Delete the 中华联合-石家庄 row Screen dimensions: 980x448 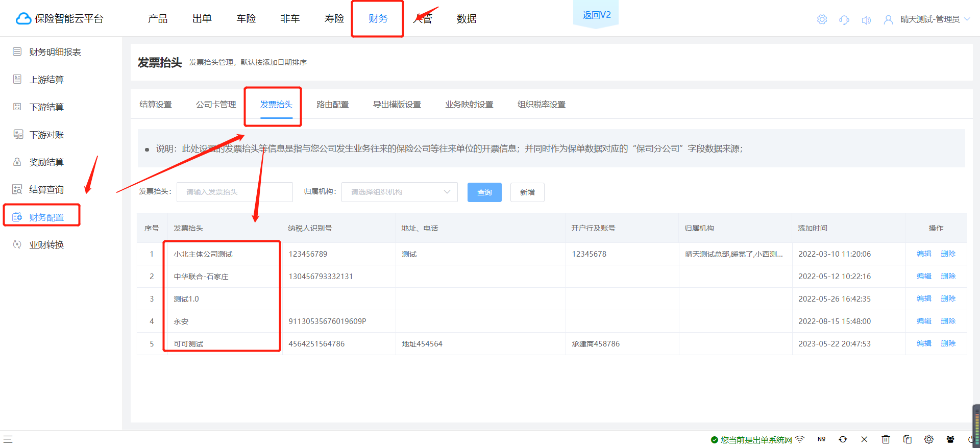coord(948,276)
